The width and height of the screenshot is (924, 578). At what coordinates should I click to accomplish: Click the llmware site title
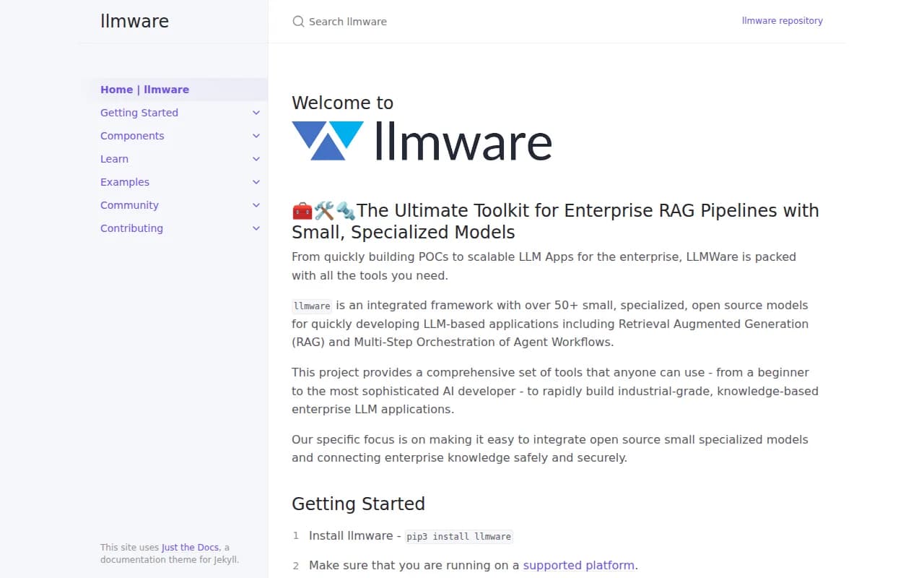(134, 22)
